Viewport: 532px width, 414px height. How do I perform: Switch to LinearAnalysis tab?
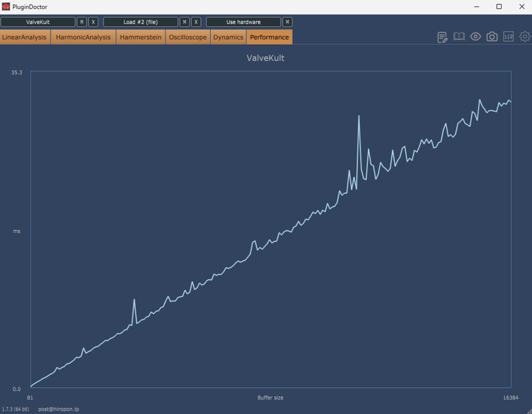[x=24, y=37]
